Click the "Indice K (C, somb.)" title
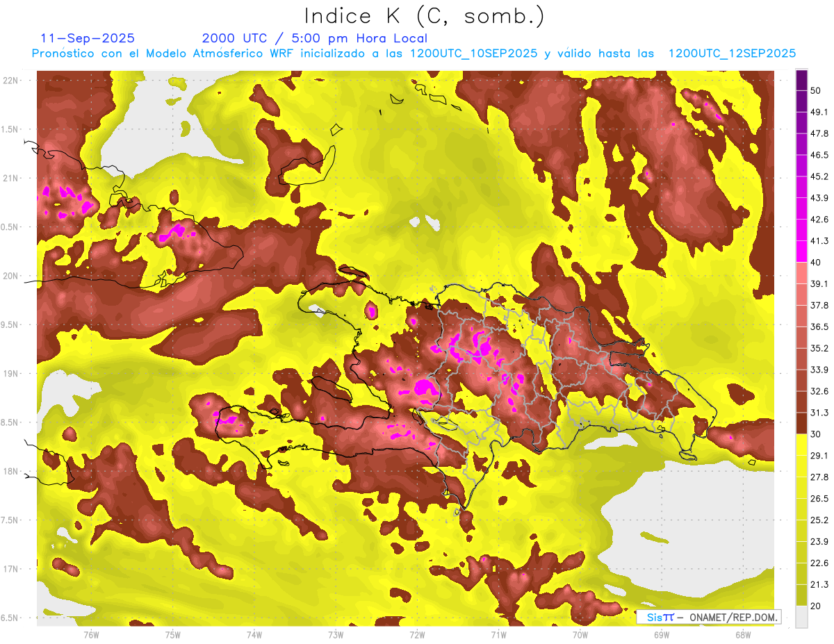 [x=424, y=16]
